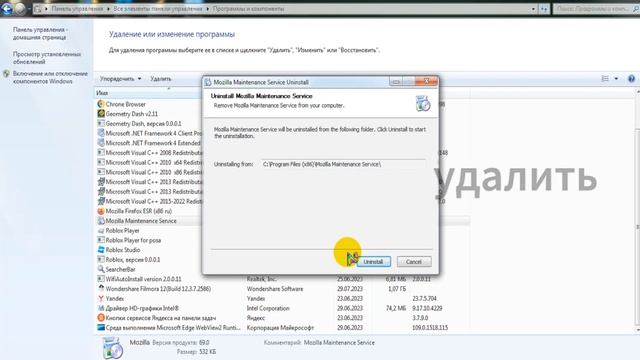Select the Roblox Studio icon
This screenshot has width=640, height=360.
[101, 250]
